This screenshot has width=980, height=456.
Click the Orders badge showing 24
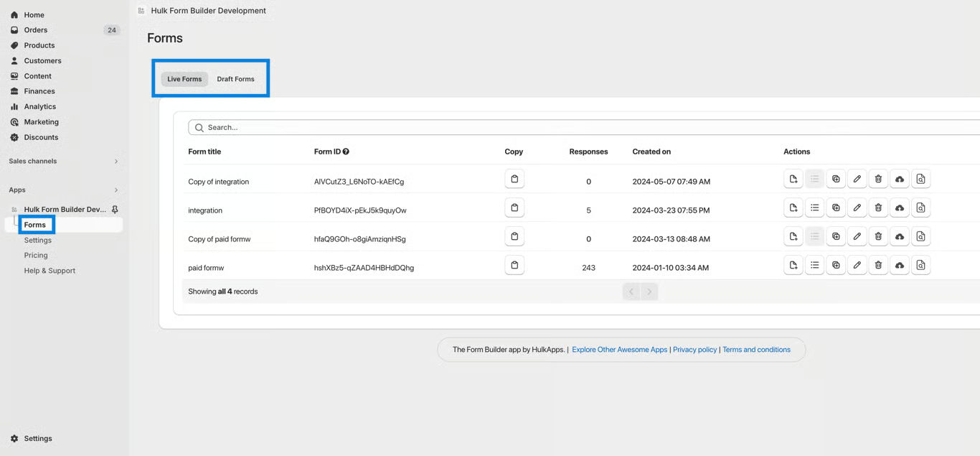[x=112, y=30]
